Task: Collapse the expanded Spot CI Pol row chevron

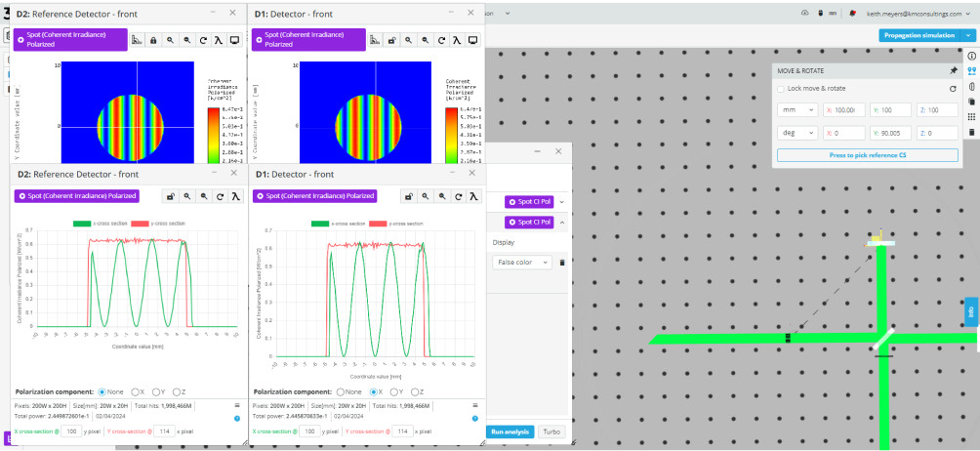Action: coord(561,222)
